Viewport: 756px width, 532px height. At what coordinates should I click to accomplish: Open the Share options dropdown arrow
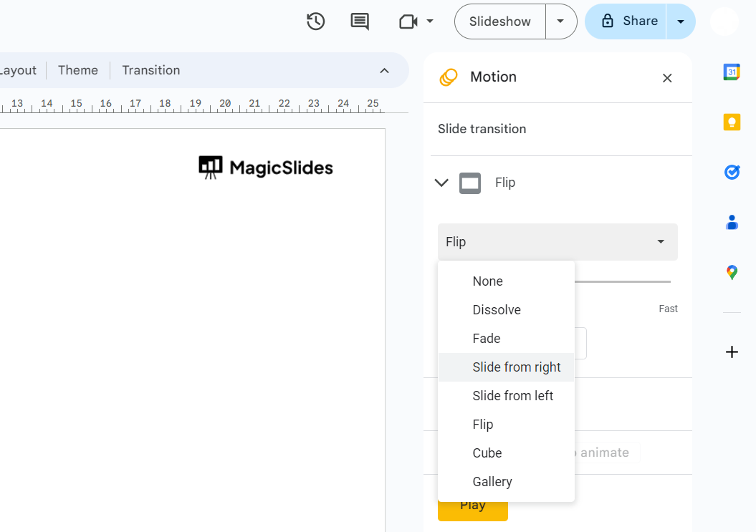(681, 21)
